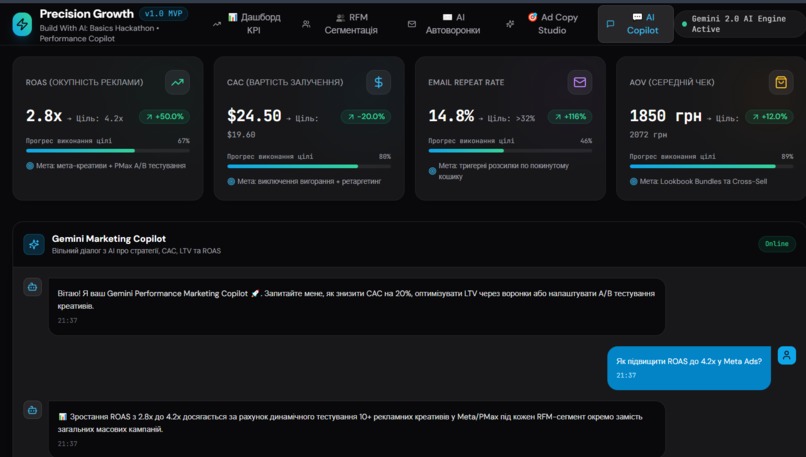Click the CAC ретаргетинг goal bullet icon
The image size is (806, 457).
(x=231, y=181)
